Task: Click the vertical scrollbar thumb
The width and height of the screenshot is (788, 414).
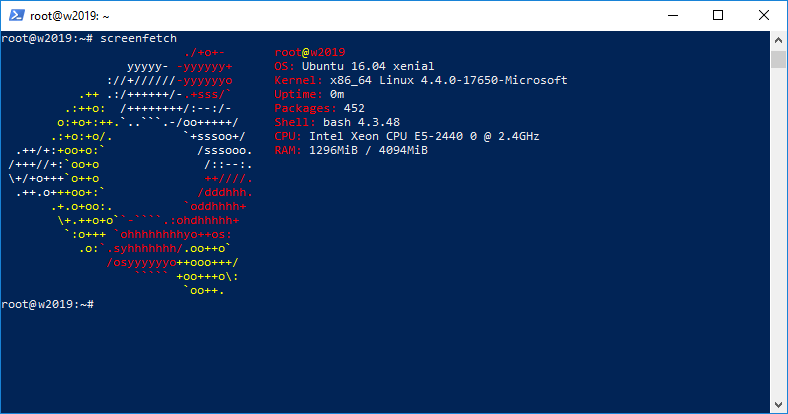Action: click(x=778, y=59)
